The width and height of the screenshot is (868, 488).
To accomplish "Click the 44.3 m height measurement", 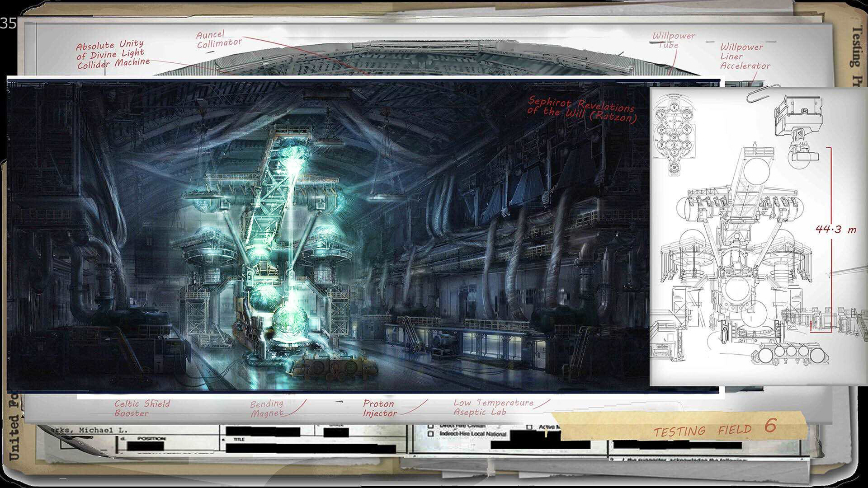I will [835, 230].
